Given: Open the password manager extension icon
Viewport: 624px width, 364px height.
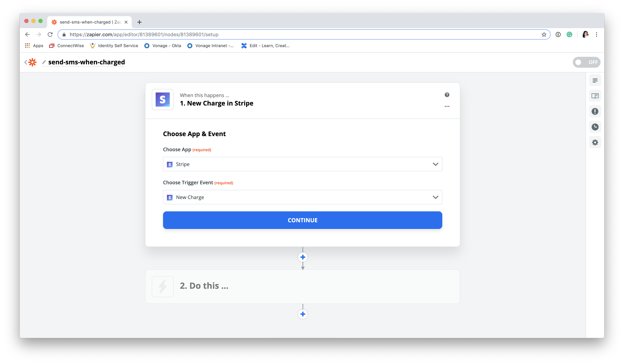Looking at the screenshot, I should pos(558,35).
